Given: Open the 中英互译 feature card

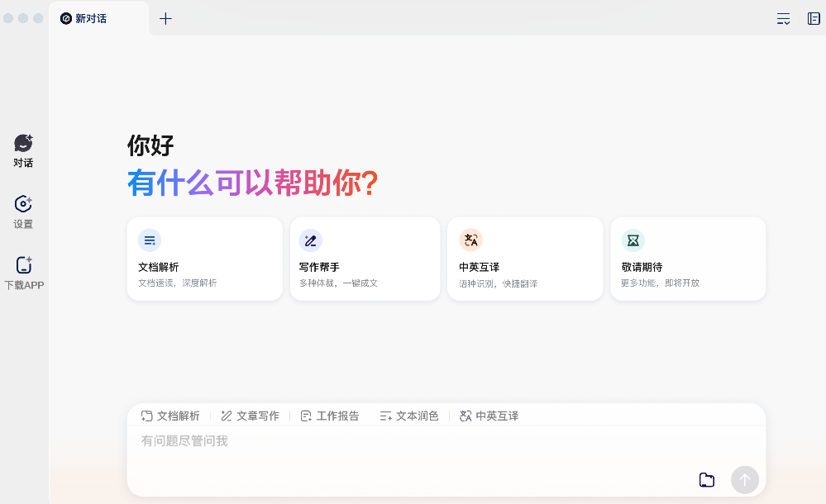Looking at the screenshot, I should point(524,259).
